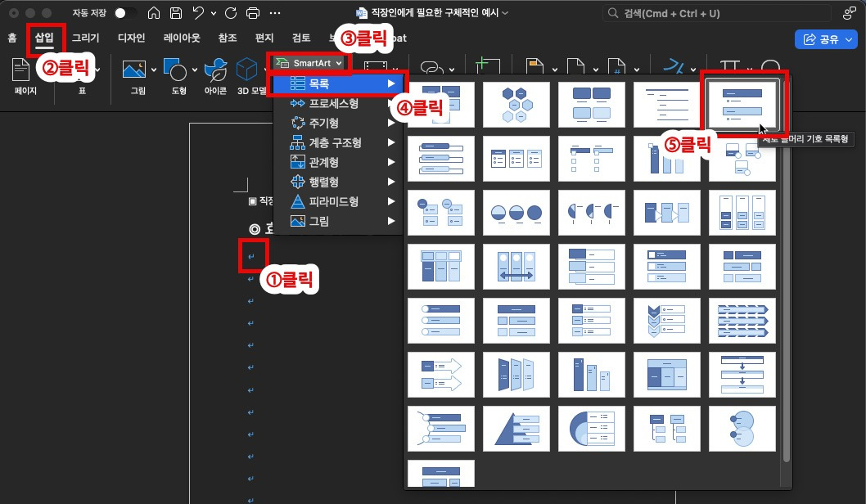The height and width of the screenshot is (504, 866).
Task: Click the 페이지 (Pages) icon
Action: coord(21,70)
